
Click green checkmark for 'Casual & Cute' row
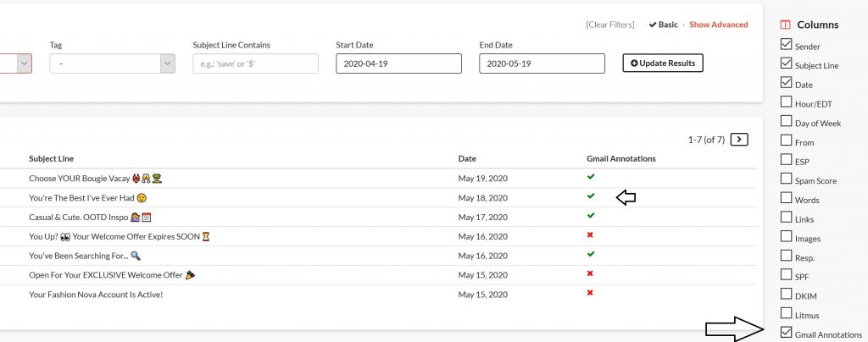coord(591,215)
